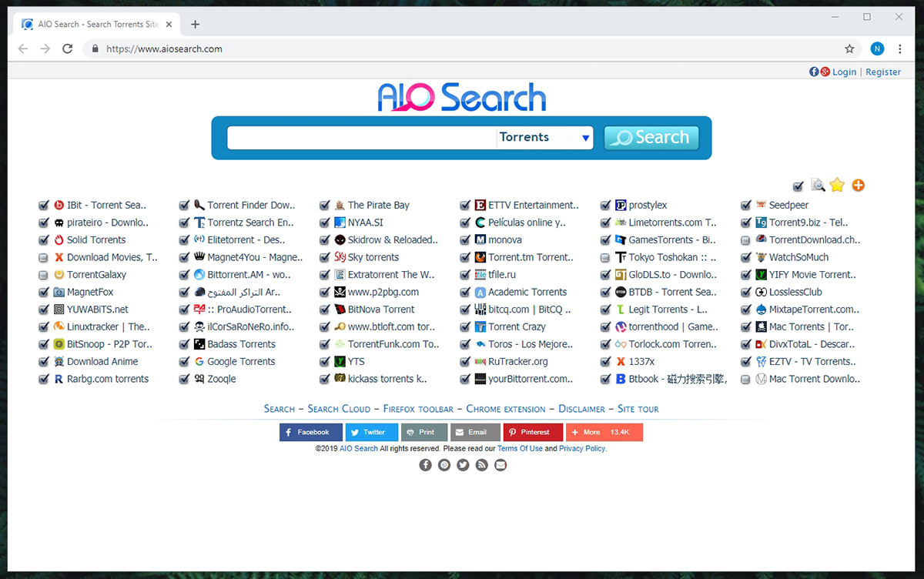Image resolution: width=924 pixels, height=579 pixels.
Task: Open the Firefox toolbar footer link
Action: point(418,409)
